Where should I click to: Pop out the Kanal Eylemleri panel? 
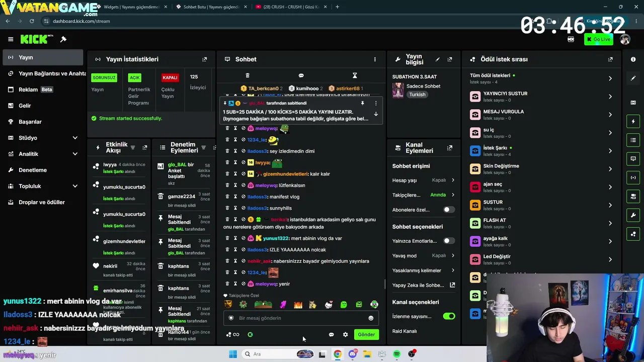(450, 148)
